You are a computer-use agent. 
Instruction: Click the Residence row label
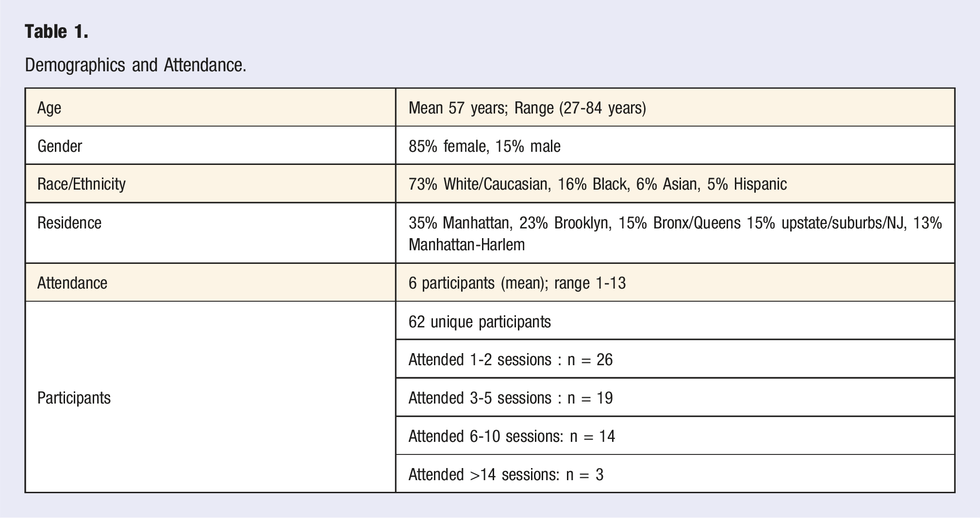[69, 223]
